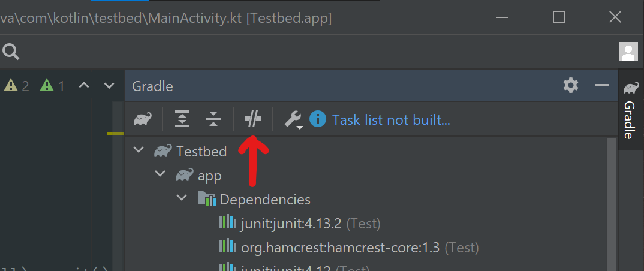The height and width of the screenshot is (271, 644).
Task: Click the Expand All toolbar icon
Action: 182,119
